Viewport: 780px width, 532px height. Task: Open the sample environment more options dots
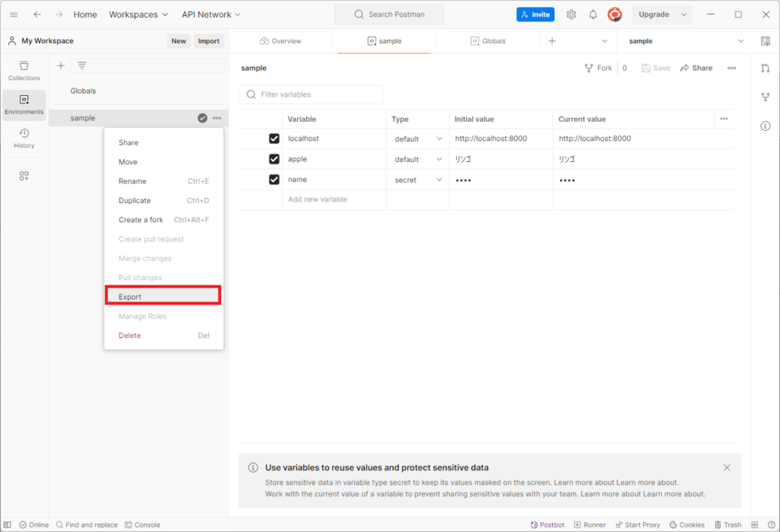coord(217,118)
